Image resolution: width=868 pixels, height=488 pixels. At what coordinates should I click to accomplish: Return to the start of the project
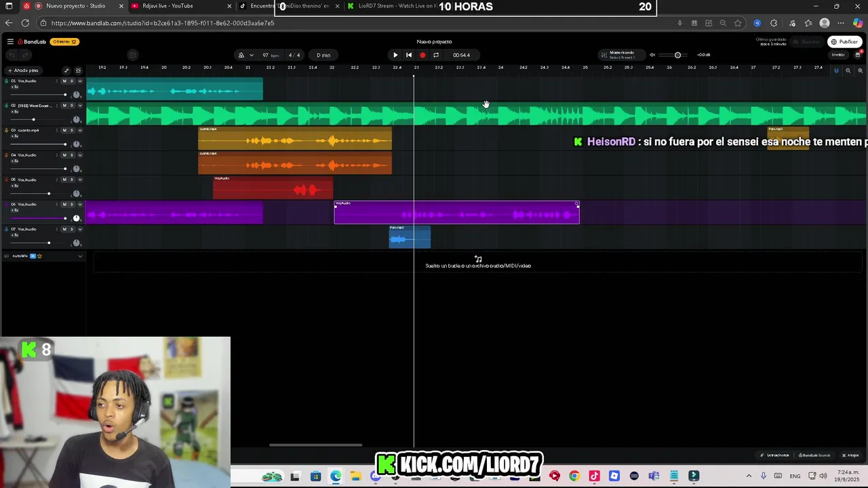click(x=409, y=55)
